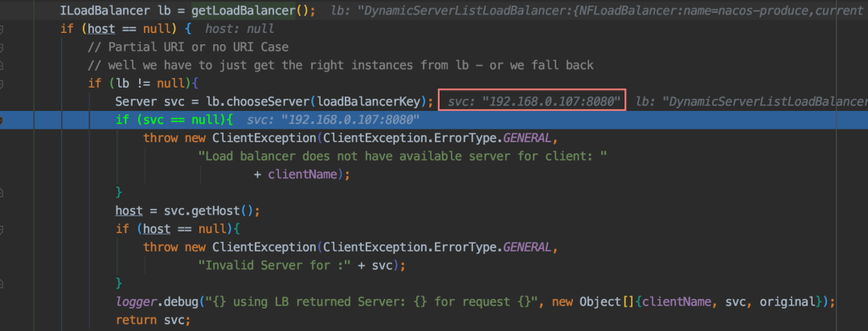Click the string 'Load balancer does not have available server'
This screenshot has width=868, height=331.
(403, 157)
